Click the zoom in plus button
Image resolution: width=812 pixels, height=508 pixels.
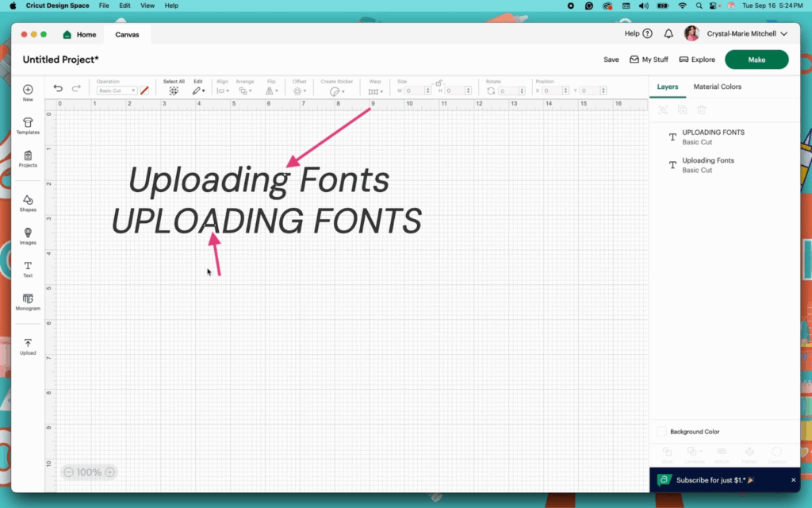(110, 472)
